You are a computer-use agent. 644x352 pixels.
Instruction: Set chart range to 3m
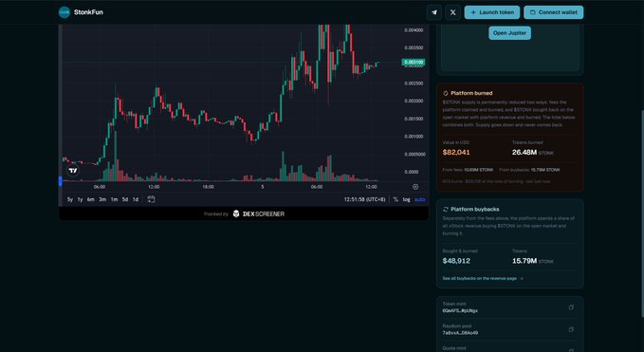(x=102, y=199)
